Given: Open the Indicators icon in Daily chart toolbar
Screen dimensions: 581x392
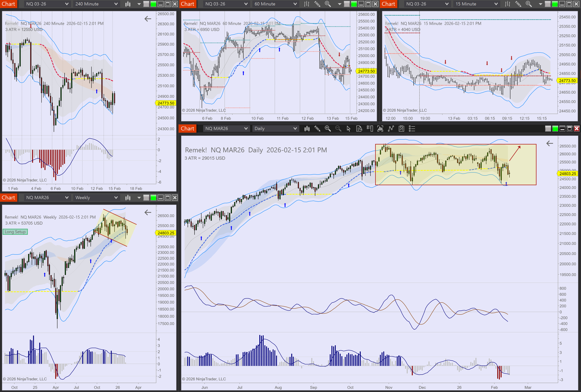Looking at the screenshot, I should click(391, 129).
